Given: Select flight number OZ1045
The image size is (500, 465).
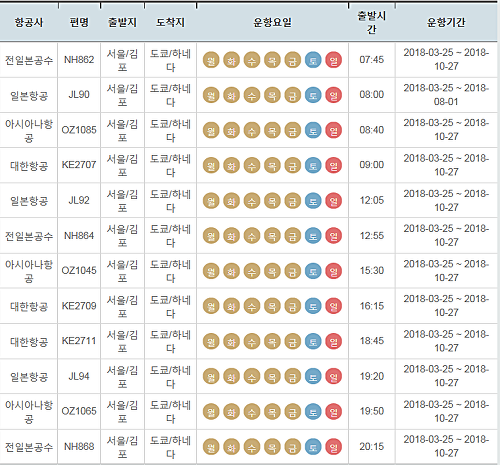Looking at the screenshot, I should tap(79, 270).
